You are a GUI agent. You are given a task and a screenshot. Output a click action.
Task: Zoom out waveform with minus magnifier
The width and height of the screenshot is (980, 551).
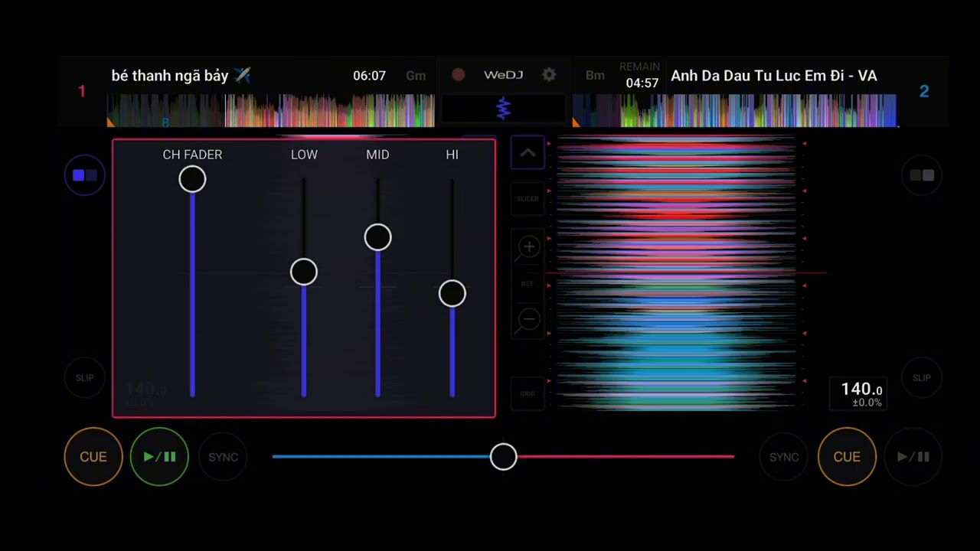coord(528,320)
